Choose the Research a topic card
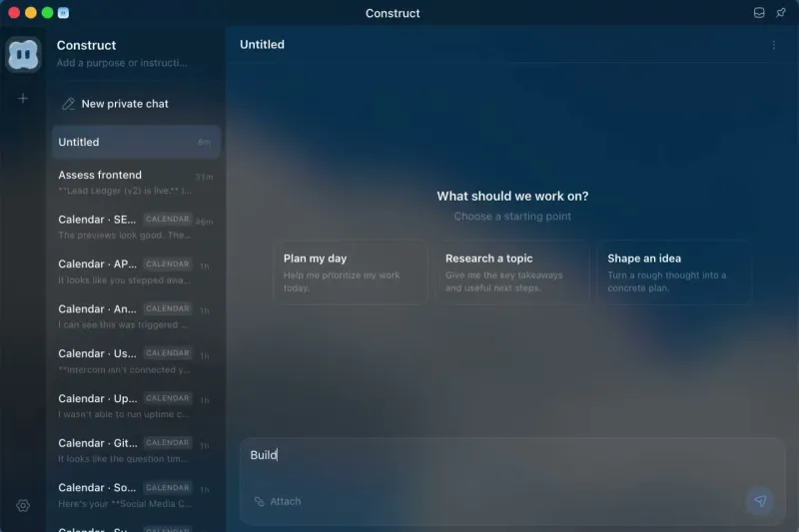This screenshot has width=799, height=532. pos(512,272)
